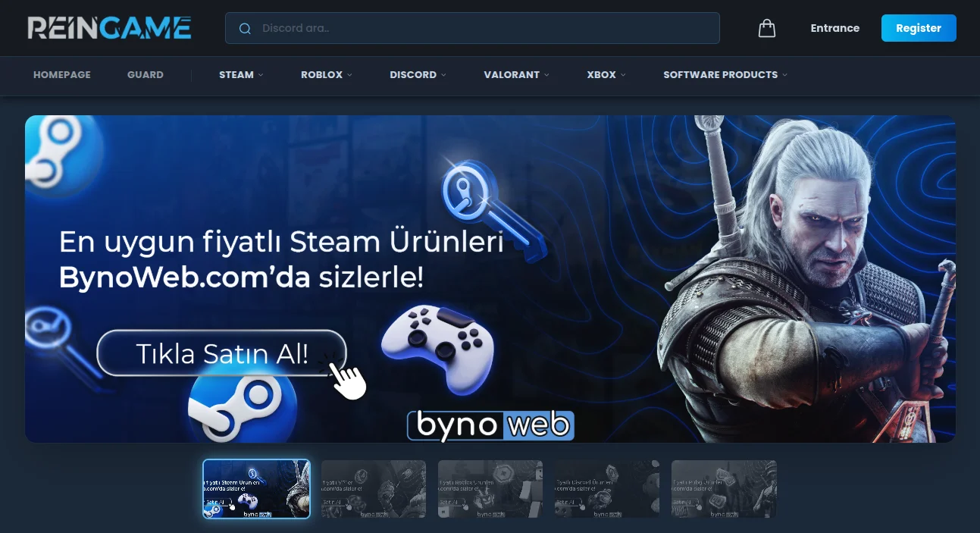The height and width of the screenshot is (533, 980).
Task: Click the Register button
Action: [x=918, y=28]
